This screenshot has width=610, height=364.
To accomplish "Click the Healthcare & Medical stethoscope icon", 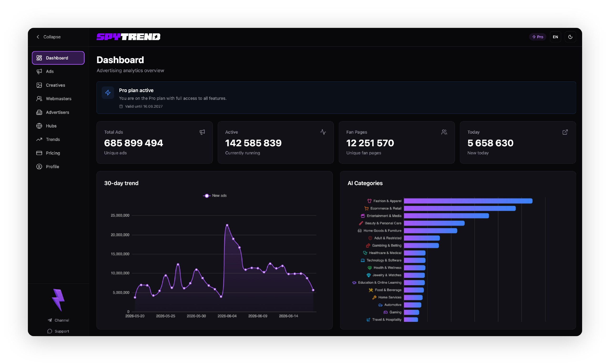I will [365, 253].
